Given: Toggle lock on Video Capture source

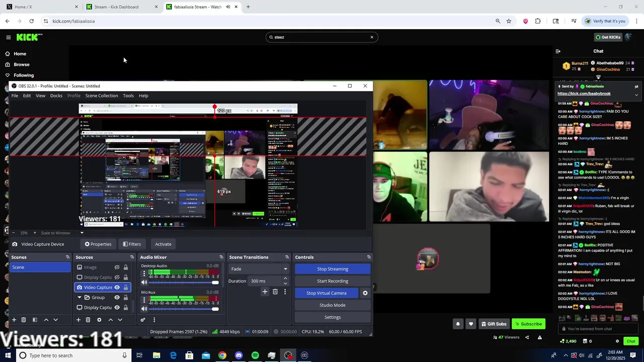Looking at the screenshot, I should (125, 288).
